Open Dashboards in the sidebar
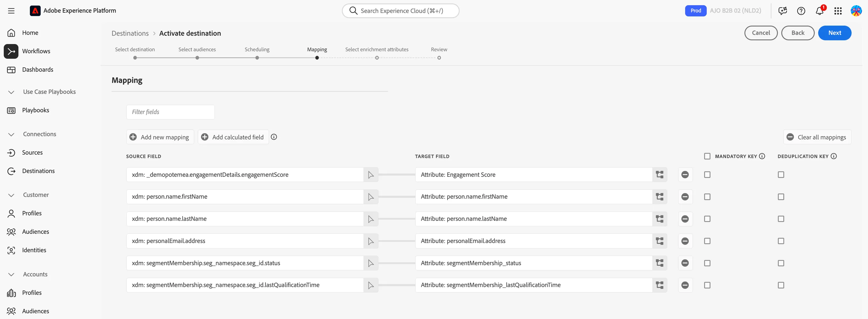 pyautogui.click(x=37, y=69)
